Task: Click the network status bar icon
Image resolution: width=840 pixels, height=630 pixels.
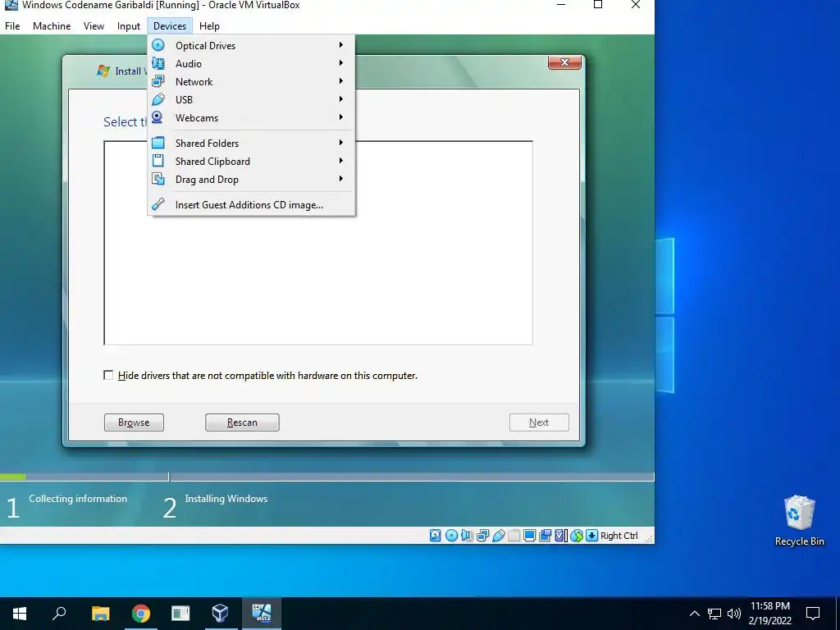Action: 482,535
